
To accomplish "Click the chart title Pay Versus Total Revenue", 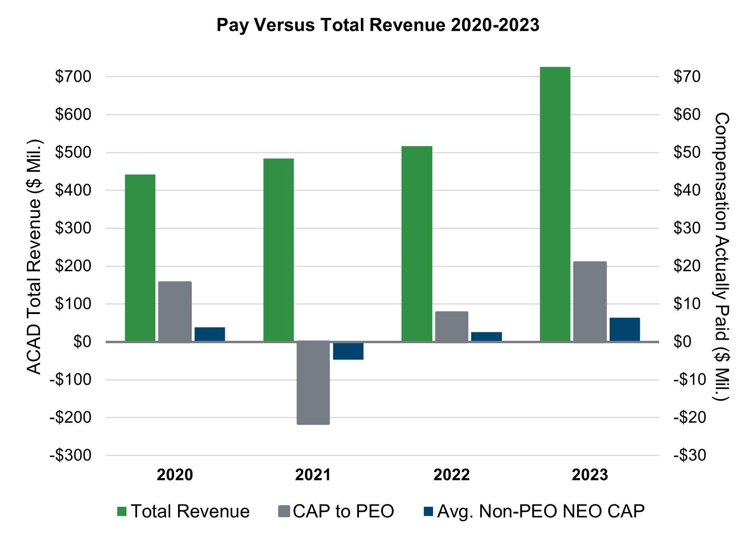I will [378, 25].
